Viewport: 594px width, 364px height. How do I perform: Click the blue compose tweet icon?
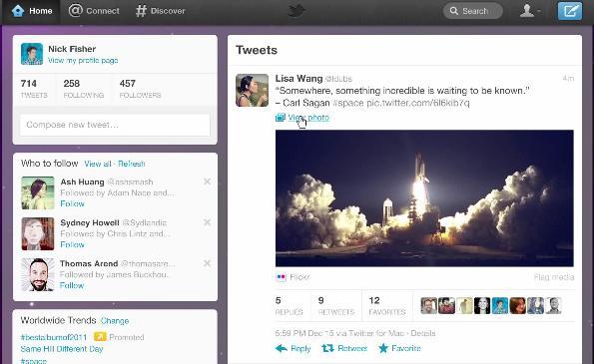[569, 11]
